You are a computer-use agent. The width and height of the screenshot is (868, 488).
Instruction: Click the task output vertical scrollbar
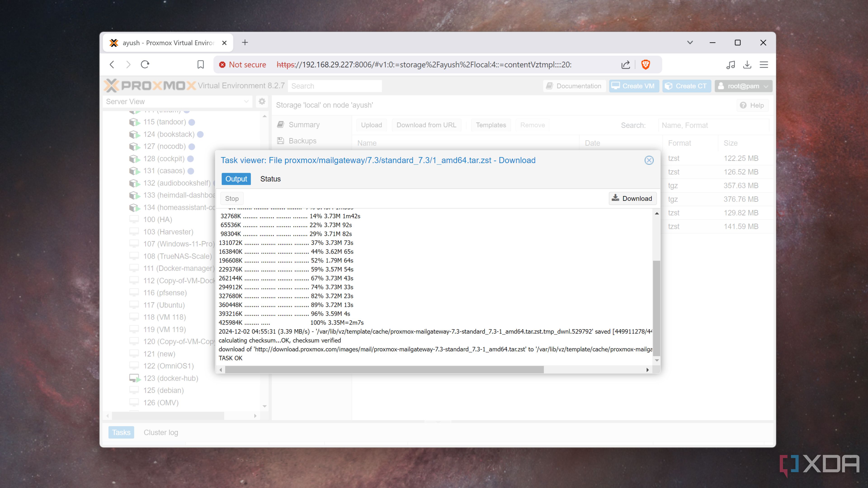click(x=656, y=308)
